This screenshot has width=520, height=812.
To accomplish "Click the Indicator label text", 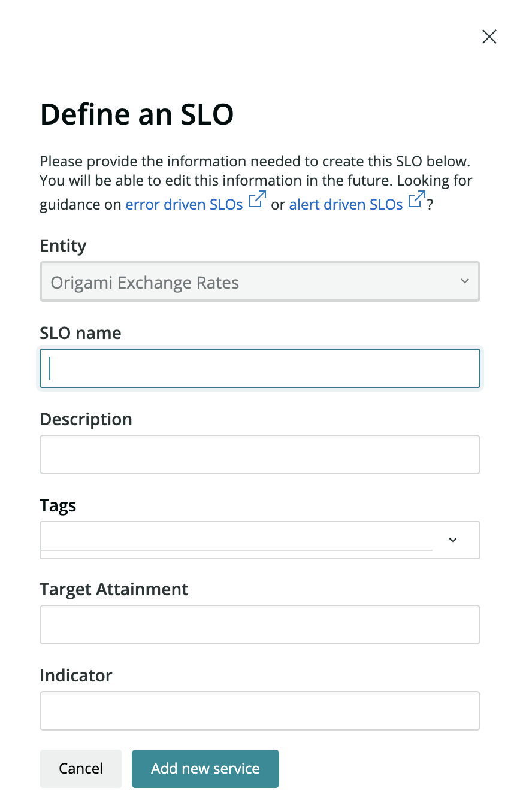I will [x=76, y=675].
